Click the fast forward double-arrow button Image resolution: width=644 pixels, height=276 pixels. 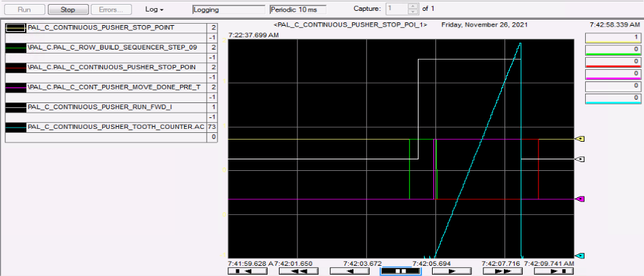(502, 271)
